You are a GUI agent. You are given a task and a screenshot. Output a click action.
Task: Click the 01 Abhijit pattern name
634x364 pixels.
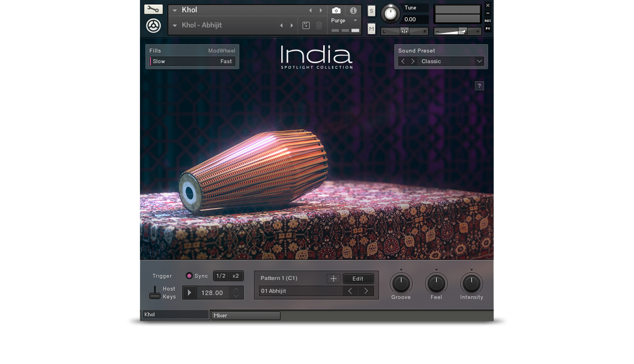pyautogui.click(x=274, y=291)
